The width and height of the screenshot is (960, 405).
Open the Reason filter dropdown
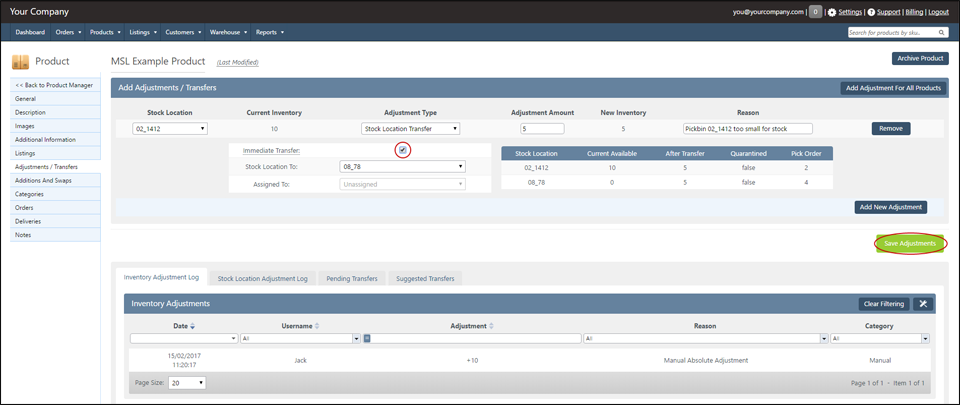(x=824, y=338)
